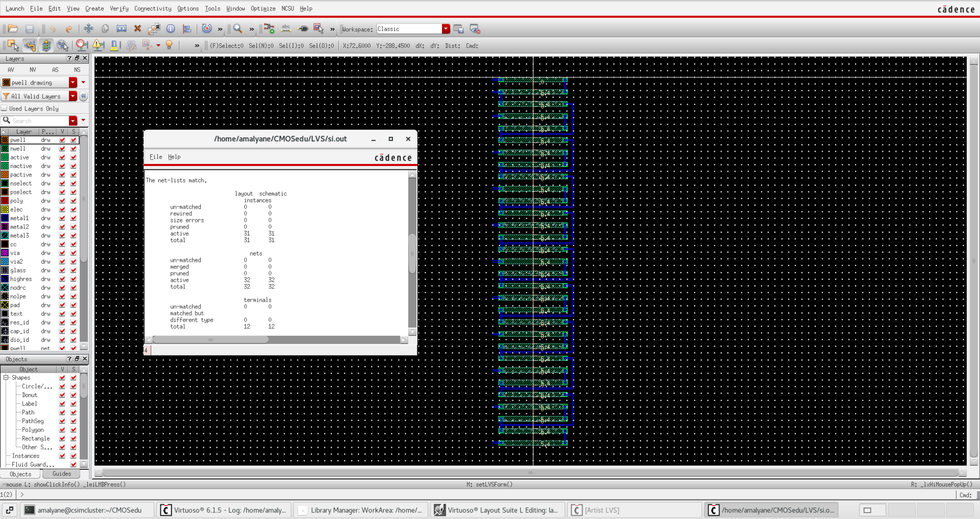980x519 pixels.
Task: Open the All Valid Layers dropdown
Action: point(73,96)
